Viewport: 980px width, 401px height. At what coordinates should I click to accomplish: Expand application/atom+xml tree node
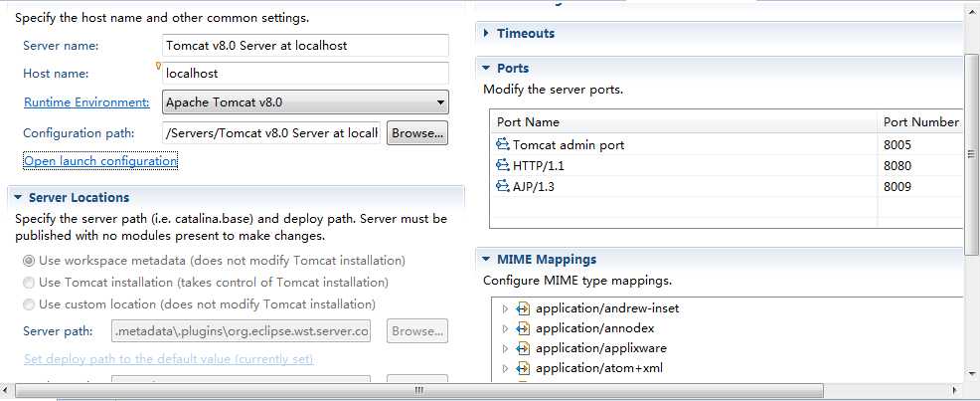[506, 368]
